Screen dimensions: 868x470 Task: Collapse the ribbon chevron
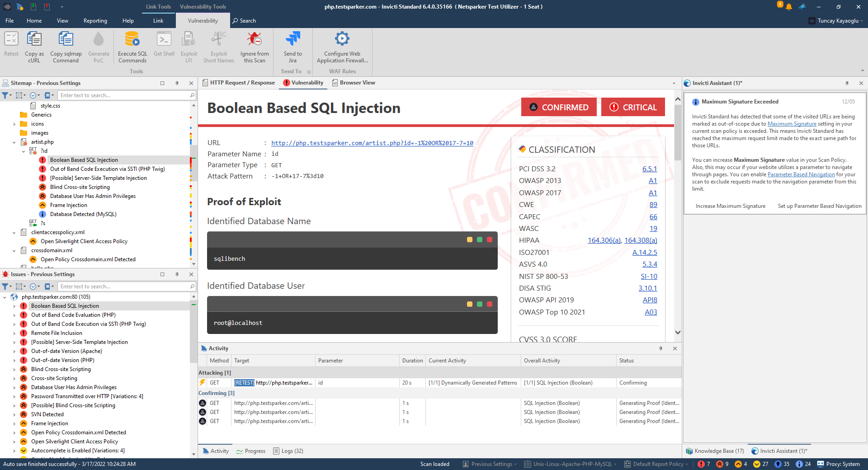[862, 70]
